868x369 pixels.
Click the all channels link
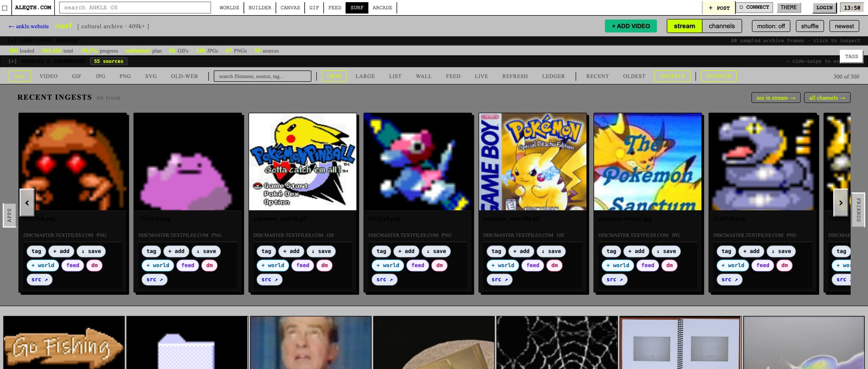827,98
